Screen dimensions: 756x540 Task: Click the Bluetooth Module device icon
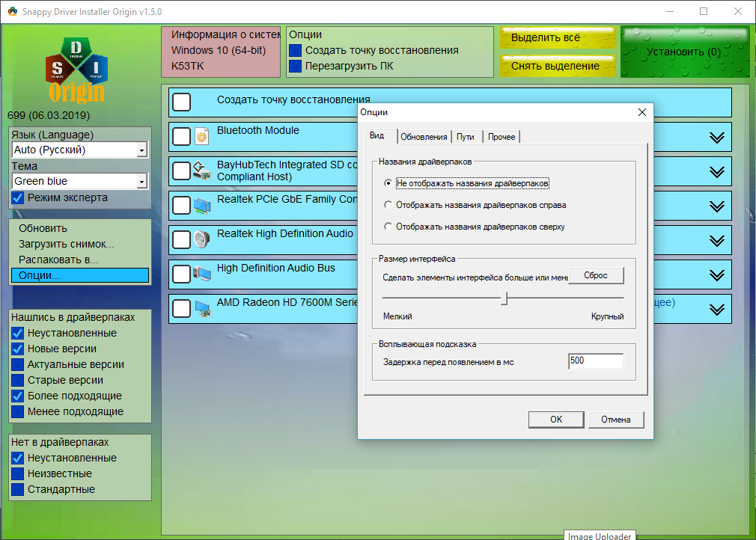(202, 137)
